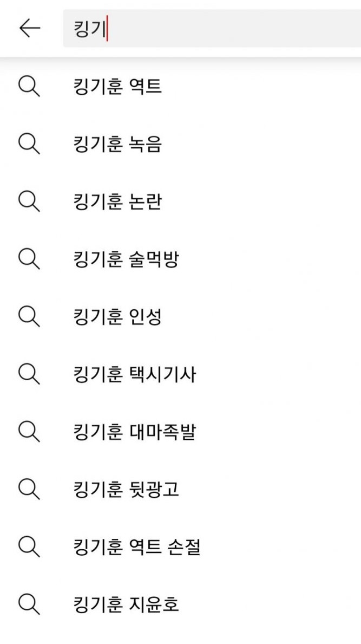This screenshot has width=361, height=644.
Task: Tap search icon beside 킹기훈 녹음
Action: [x=29, y=144]
